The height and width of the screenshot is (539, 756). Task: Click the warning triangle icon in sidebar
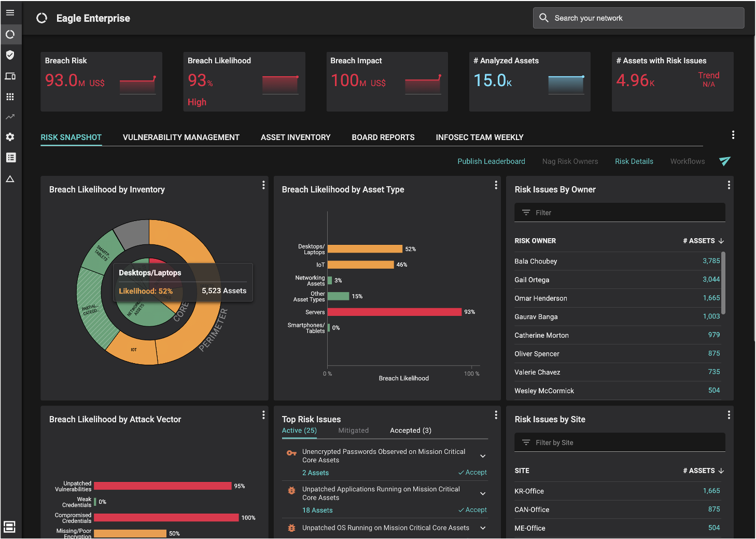click(x=10, y=179)
